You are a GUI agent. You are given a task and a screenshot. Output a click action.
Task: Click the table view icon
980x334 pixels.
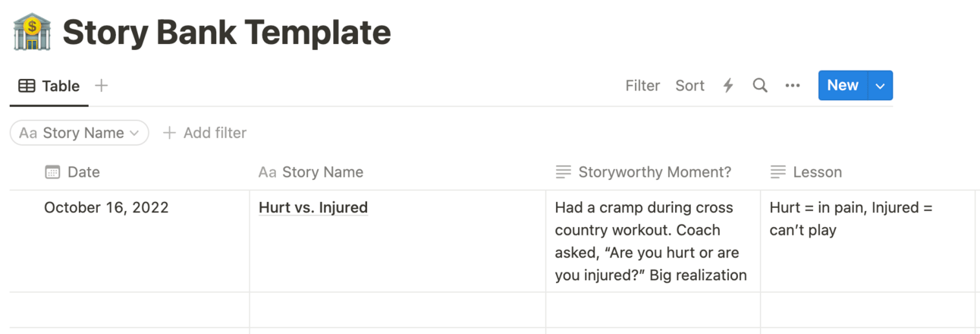click(27, 86)
